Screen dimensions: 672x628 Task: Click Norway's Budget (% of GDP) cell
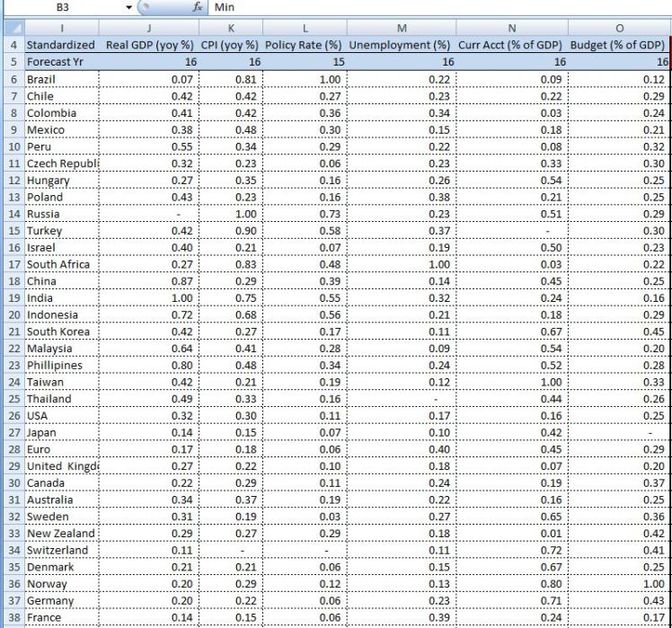pyautogui.click(x=620, y=585)
